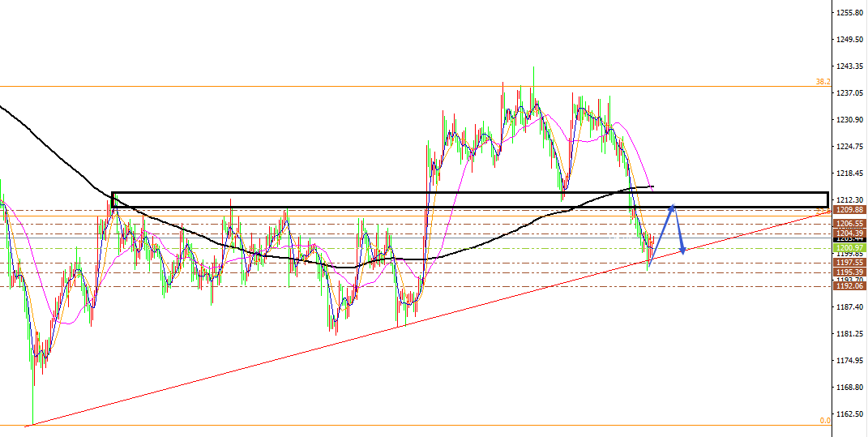Click the 1255.80 price axis label
Image resolution: width=868 pixels, height=437 pixels.
[x=851, y=13]
